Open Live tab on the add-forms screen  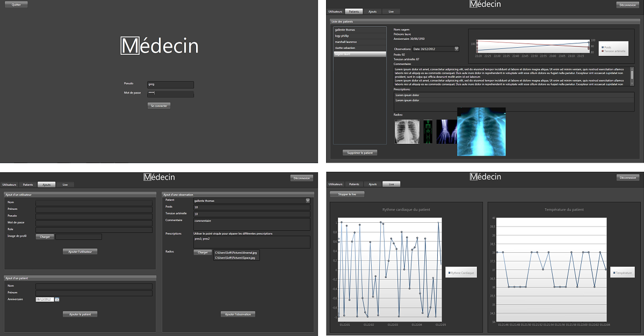click(x=65, y=185)
